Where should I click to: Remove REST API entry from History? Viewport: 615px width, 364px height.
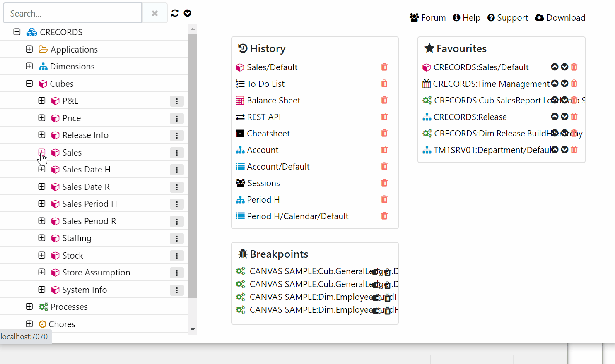coord(384,117)
